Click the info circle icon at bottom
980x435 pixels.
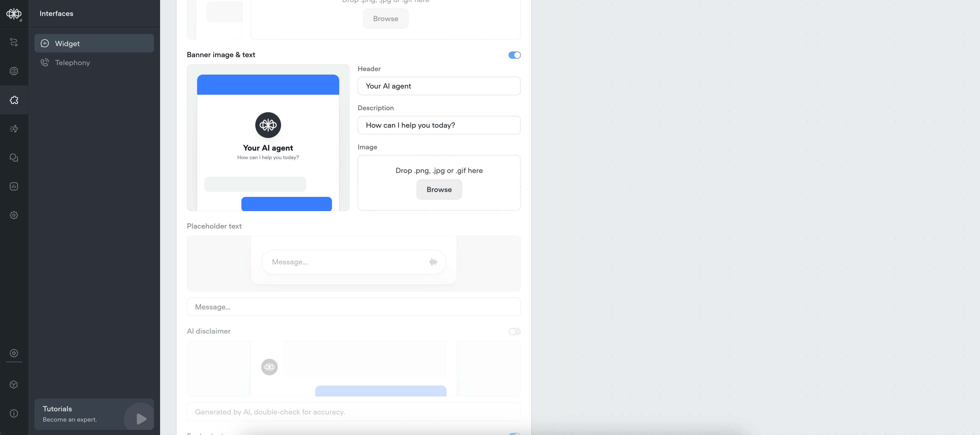pos(14,414)
